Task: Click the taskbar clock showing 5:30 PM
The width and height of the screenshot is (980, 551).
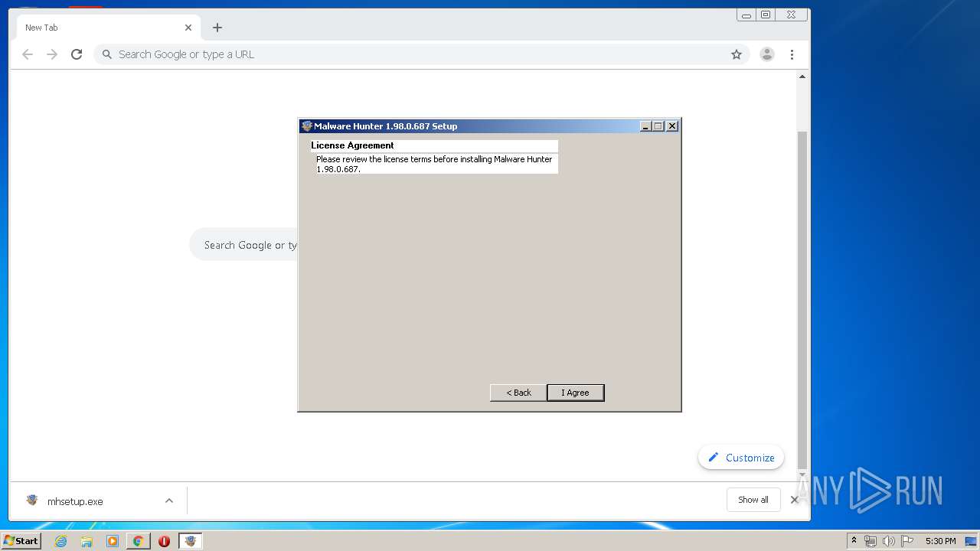Action: click(x=940, y=541)
